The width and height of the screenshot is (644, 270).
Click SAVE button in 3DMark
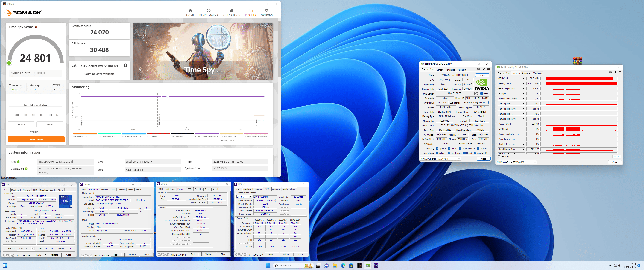[x=50, y=124]
